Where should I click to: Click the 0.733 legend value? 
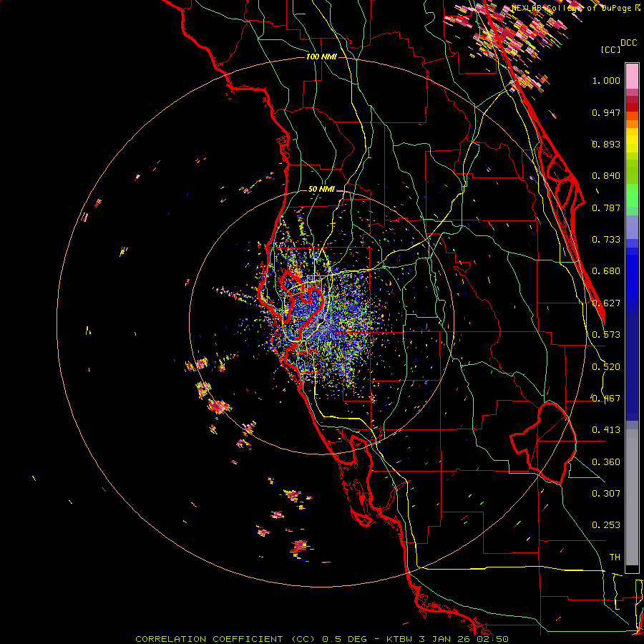(606, 240)
